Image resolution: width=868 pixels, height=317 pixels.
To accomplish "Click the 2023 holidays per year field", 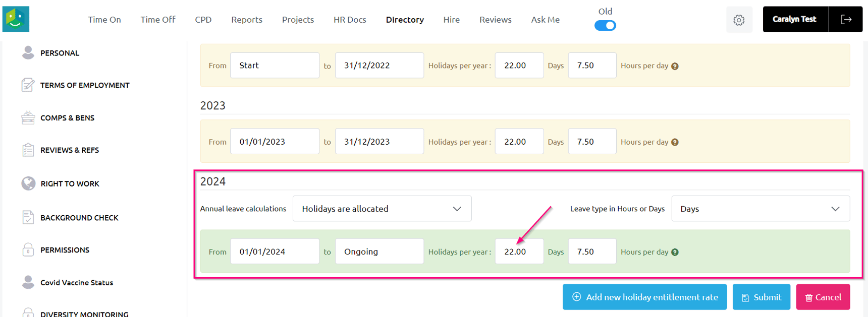I will 519,142.
